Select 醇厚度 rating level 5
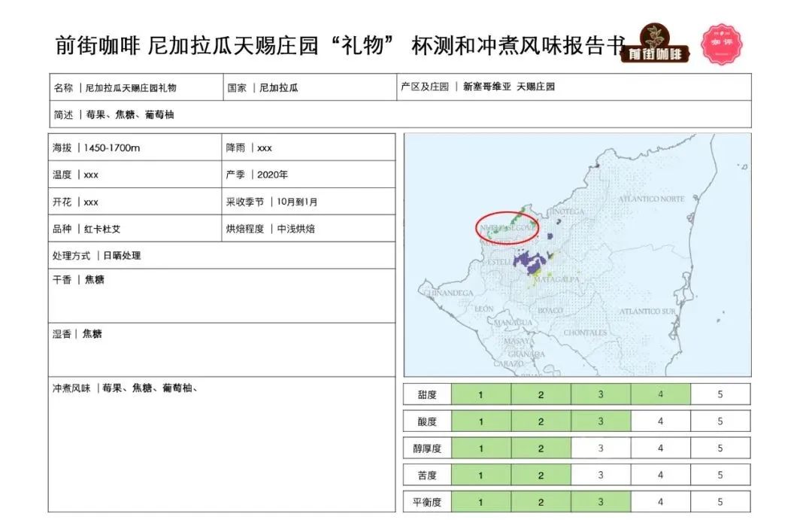Screen dimensions: 812x529 [x=720, y=448]
